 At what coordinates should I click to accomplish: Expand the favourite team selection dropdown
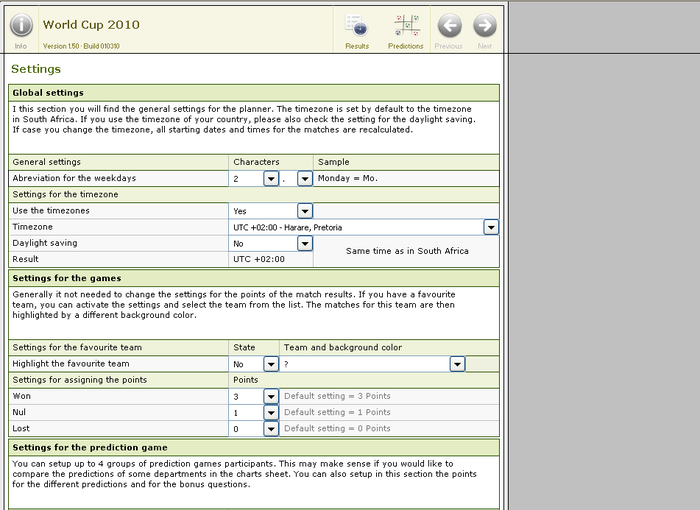[x=457, y=364]
